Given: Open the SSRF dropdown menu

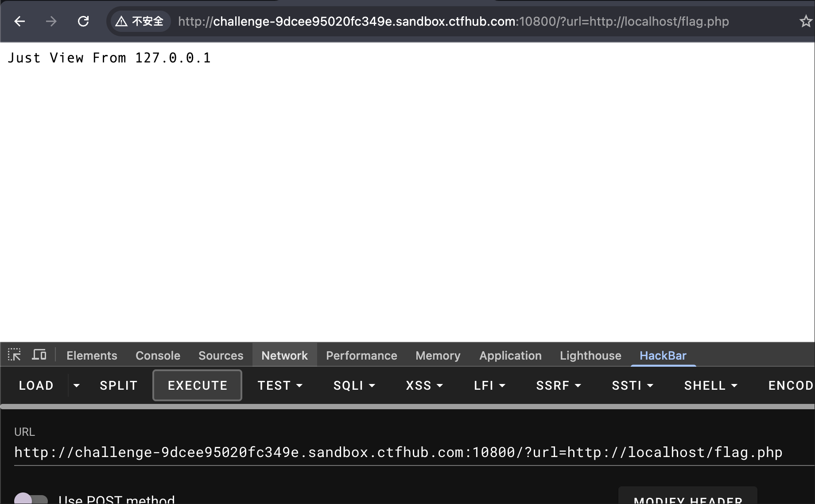Looking at the screenshot, I should point(558,386).
